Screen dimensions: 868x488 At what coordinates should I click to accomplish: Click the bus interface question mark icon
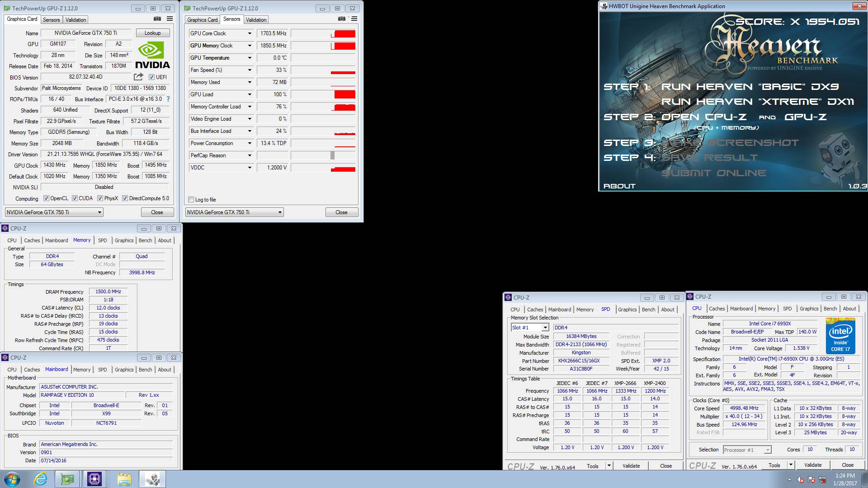[x=168, y=99]
